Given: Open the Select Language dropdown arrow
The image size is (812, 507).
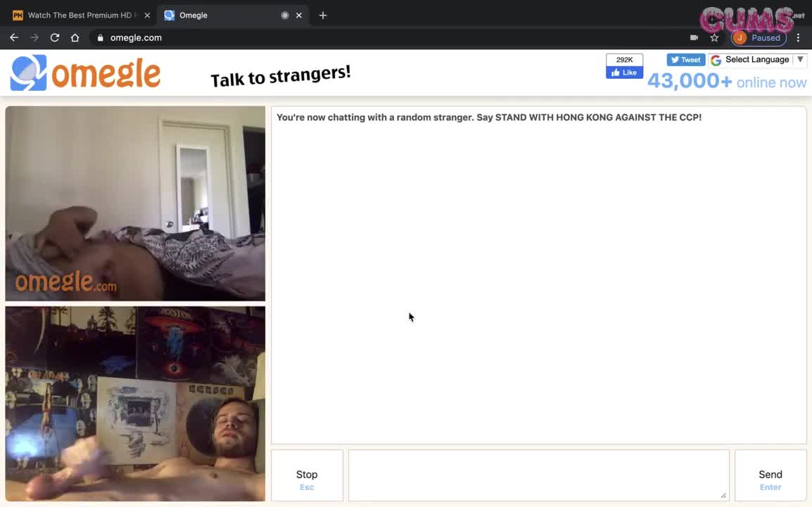Looking at the screenshot, I should tap(800, 59).
